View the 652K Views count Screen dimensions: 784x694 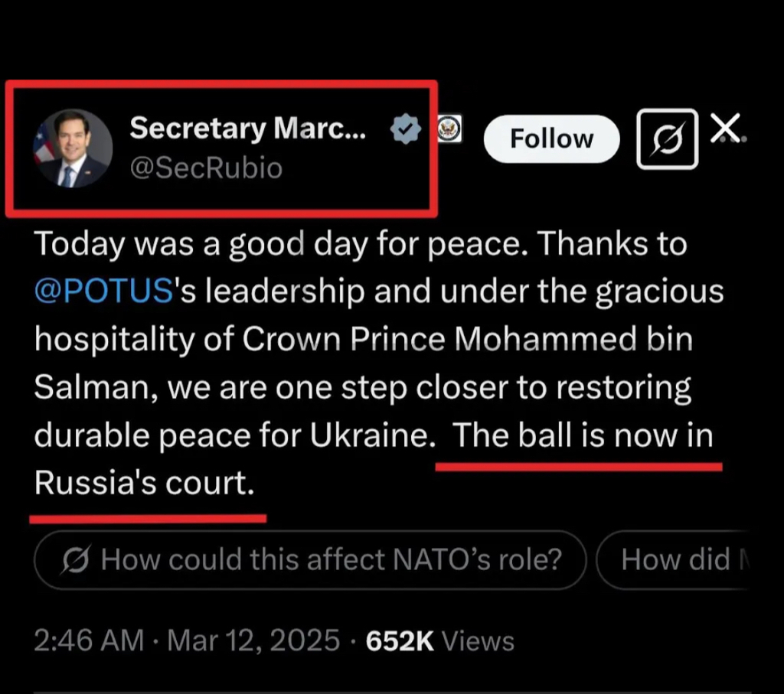coord(439,640)
